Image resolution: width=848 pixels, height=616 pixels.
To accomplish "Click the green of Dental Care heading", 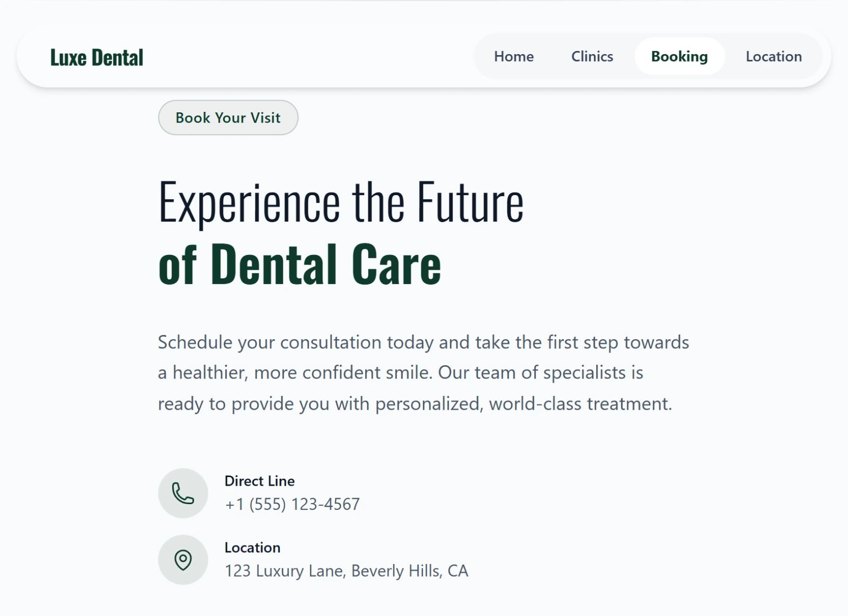I will tap(299, 263).
